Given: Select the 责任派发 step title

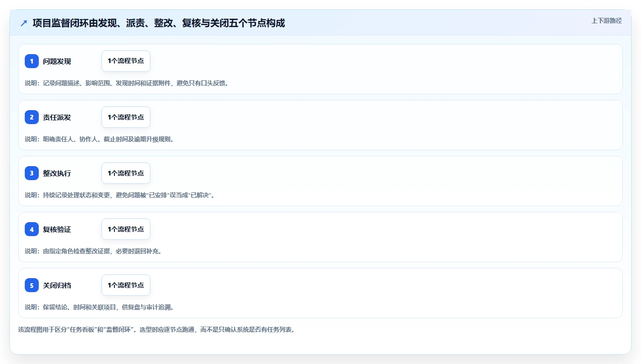Looking at the screenshot, I should click(57, 117).
